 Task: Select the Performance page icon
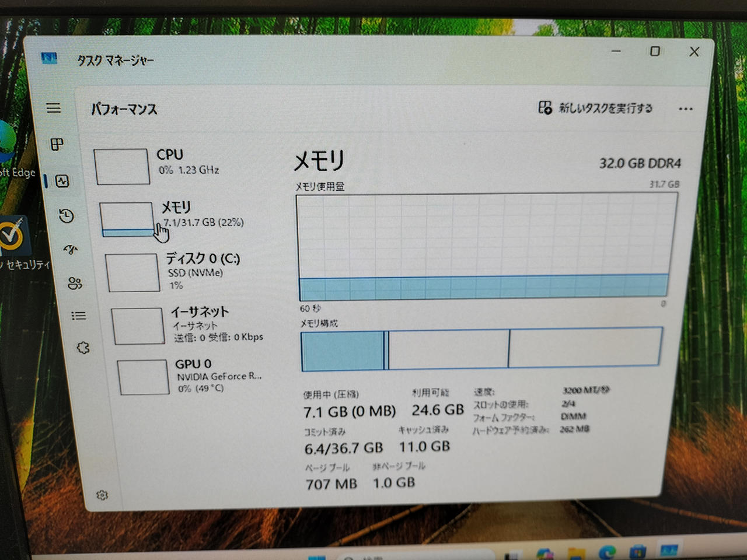click(x=62, y=181)
